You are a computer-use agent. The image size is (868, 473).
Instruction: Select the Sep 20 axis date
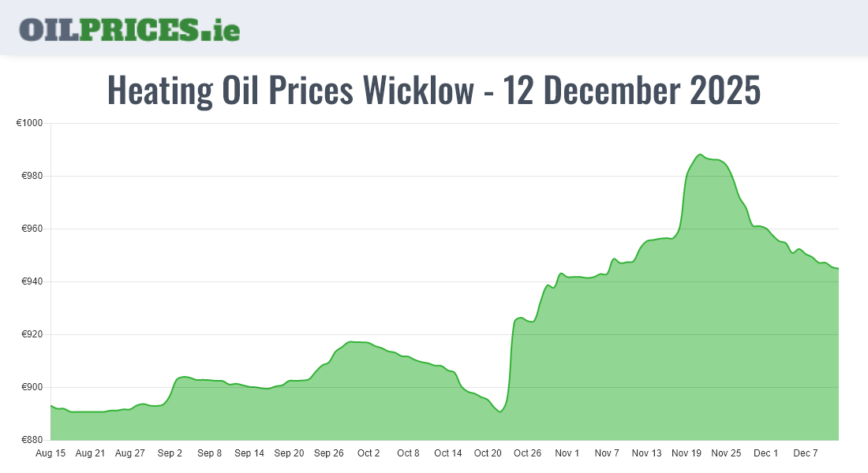point(289,453)
